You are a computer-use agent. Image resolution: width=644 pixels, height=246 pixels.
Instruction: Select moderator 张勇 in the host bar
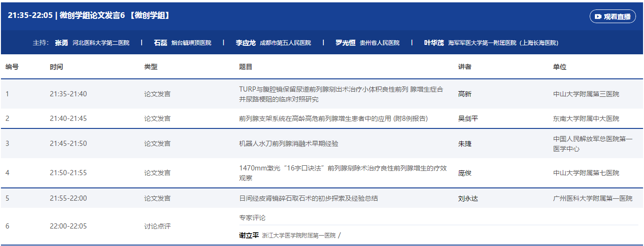tap(61, 43)
